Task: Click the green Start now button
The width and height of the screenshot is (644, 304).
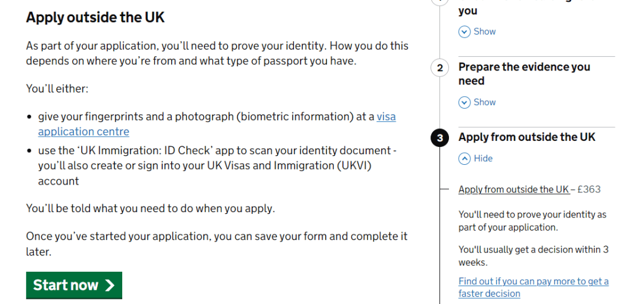Action: pos(74,285)
